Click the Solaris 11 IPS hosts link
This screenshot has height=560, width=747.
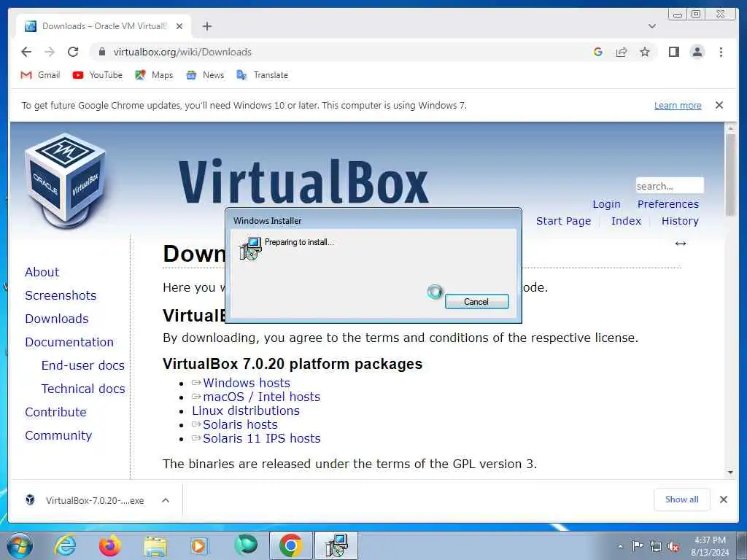click(x=262, y=438)
